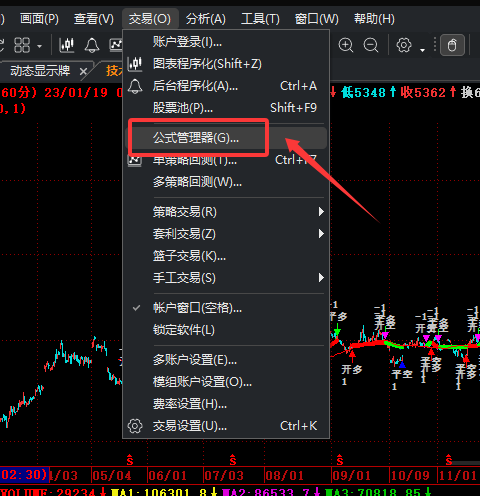Open 交易设置(U)... menu entry
Screen dimensions: 480x496
point(226,426)
